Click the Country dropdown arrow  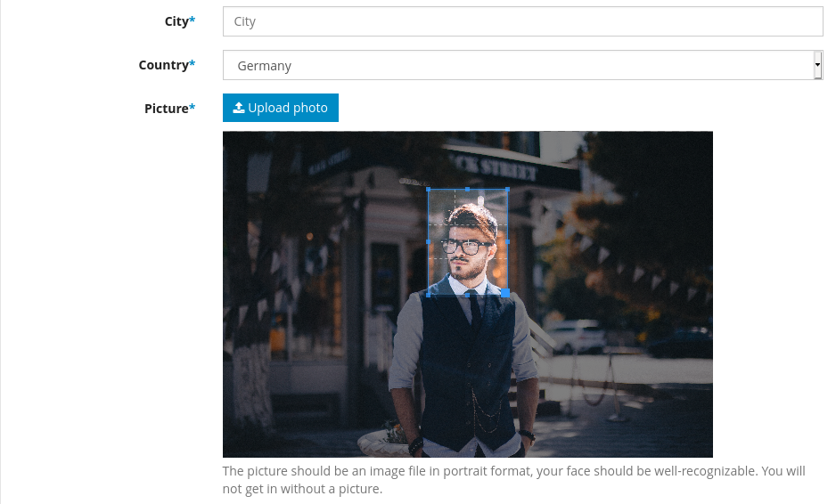click(x=817, y=66)
